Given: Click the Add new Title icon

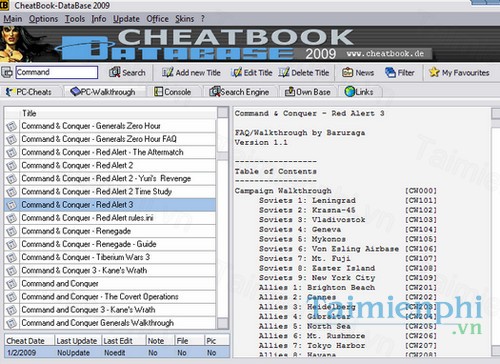Looking at the screenshot, I should pos(167,72).
